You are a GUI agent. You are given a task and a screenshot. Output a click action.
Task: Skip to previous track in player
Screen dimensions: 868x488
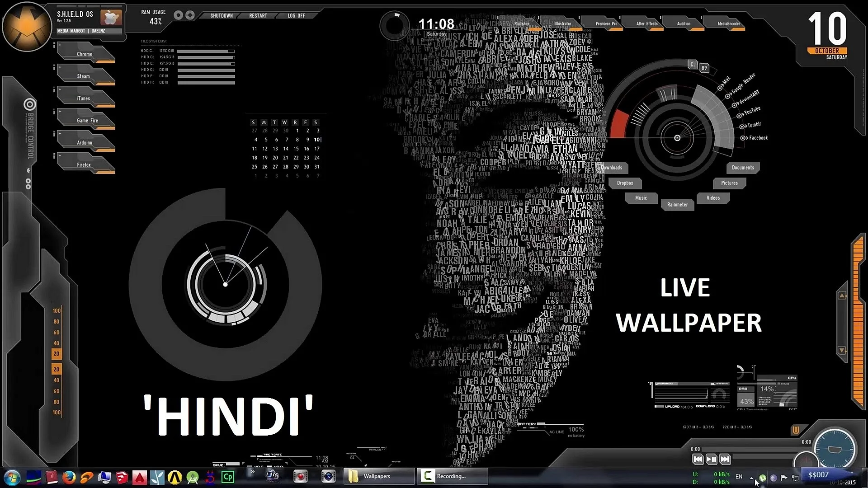(x=698, y=459)
